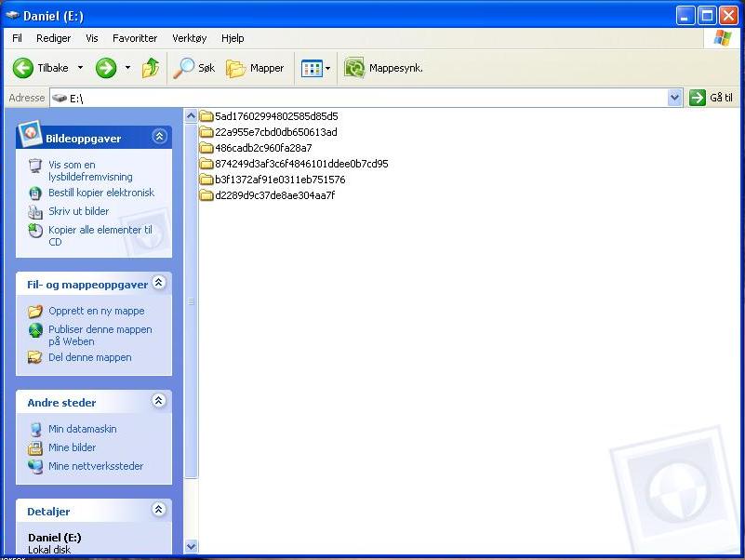Open the Forward history dropdown arrow
This screenshot has width=745, height=560.
[127, 68]
